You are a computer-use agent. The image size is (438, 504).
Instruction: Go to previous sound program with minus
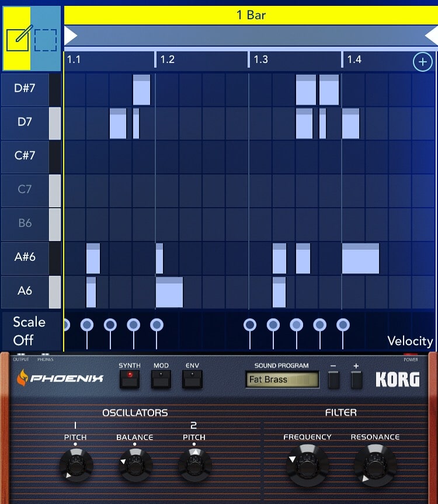point(333,380)
